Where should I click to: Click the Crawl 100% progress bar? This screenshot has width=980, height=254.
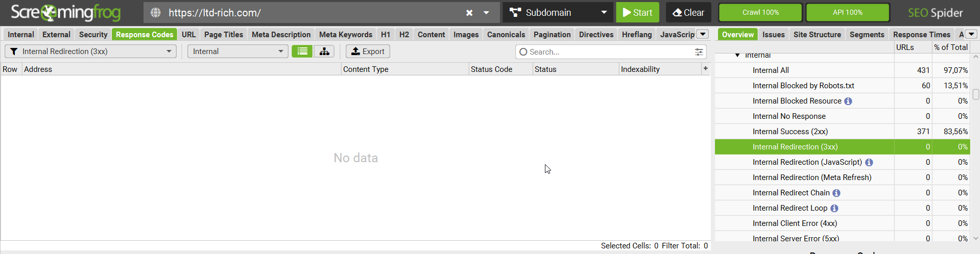tap(760, 12)
